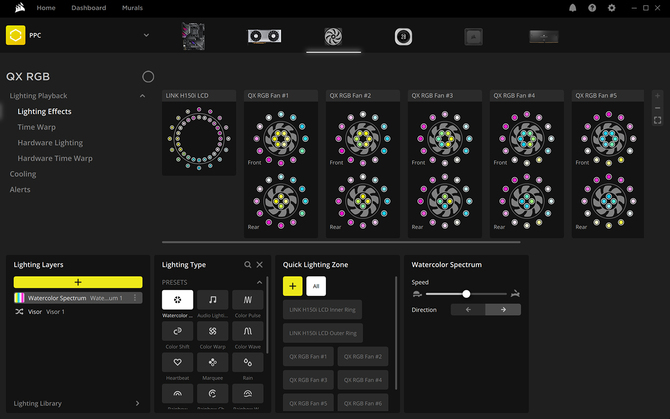Add a new lighting layer
The height and width of the screenshot is (419, 670).
point(78,282)
